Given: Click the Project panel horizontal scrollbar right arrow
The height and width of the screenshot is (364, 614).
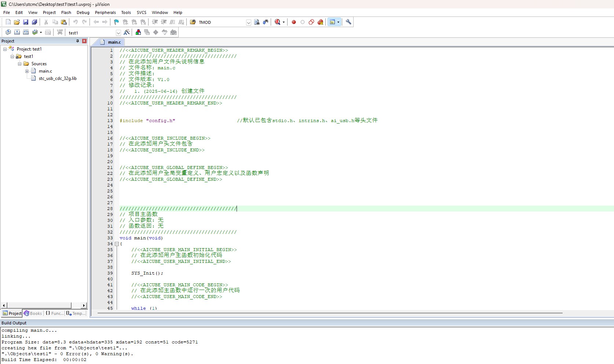Looking at the screenshot, I should point(84,305).
